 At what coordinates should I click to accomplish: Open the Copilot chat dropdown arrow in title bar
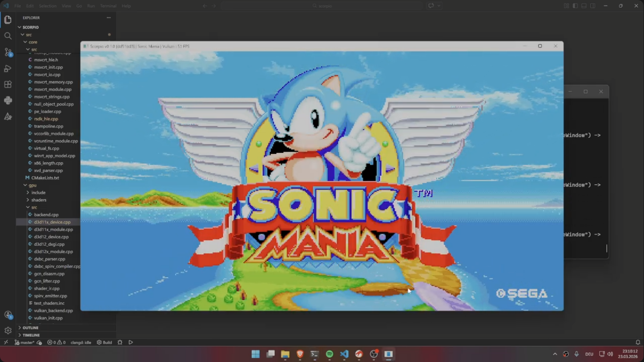[x=439, y=6]
